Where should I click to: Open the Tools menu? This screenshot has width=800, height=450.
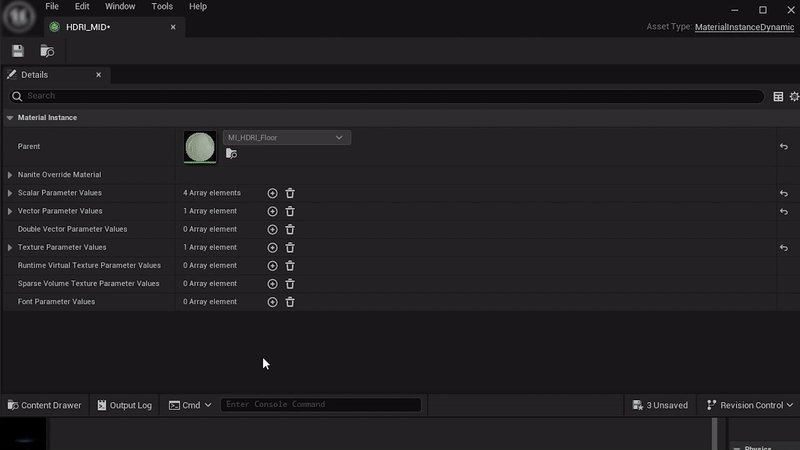162,6
